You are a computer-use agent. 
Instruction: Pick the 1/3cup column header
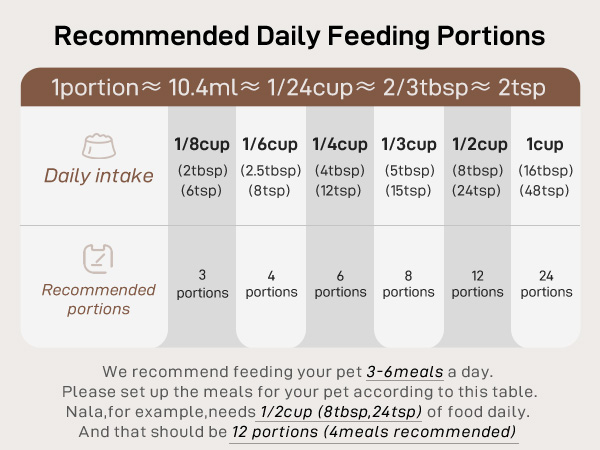pyautogui.click(x=408, y=144)
